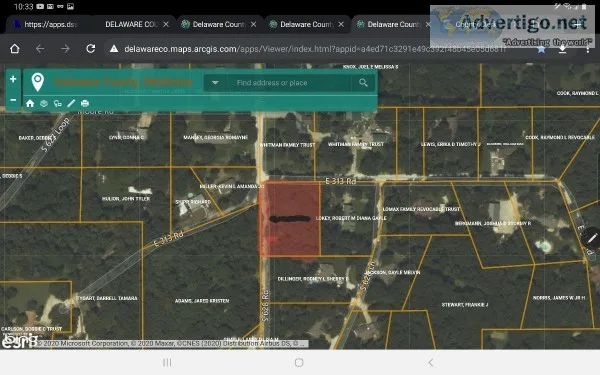Click the DILLINGER, RODNEY L SHERRY E label
Image resolution: width=600 pixels, height=375 pixels.
tap(313, 279)
